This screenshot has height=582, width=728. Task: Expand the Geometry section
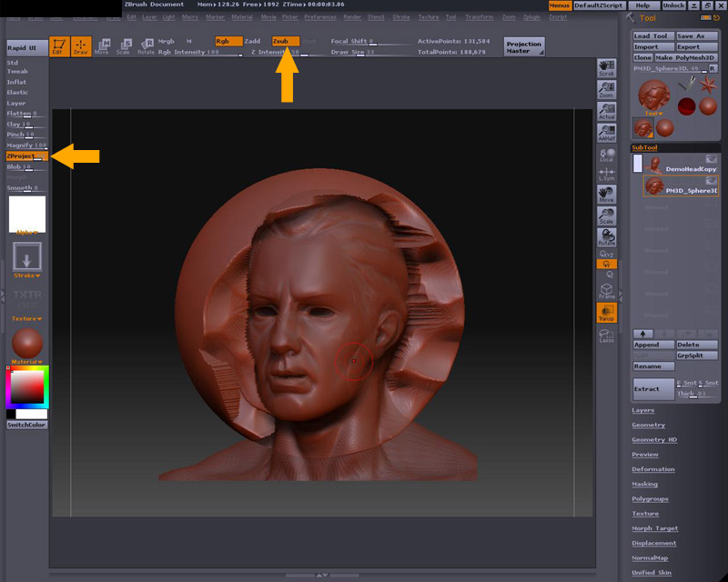648,425
